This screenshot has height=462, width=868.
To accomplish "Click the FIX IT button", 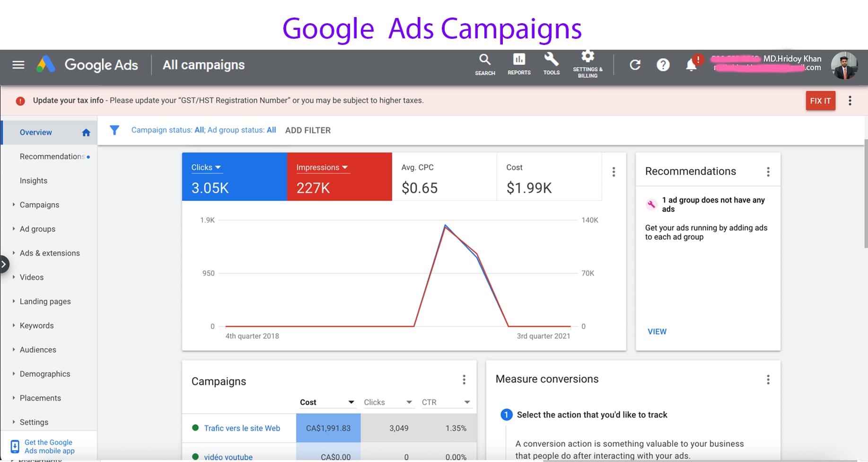I will coord(820,101).
